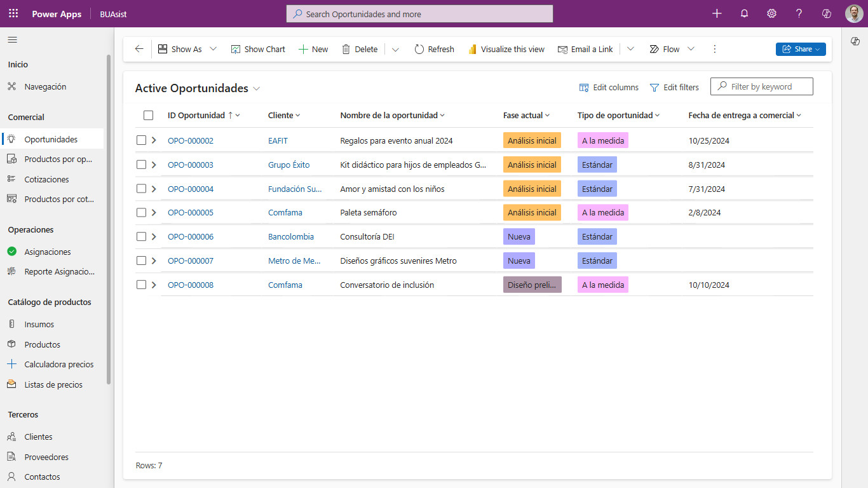This screenshot has width=868, height=488.
Task: Check the OPO-000002 row checkbox
Action: tap(141, 140)
